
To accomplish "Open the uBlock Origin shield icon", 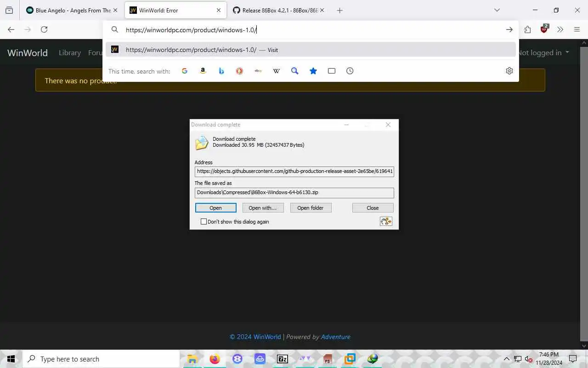I will pos(544,29).
